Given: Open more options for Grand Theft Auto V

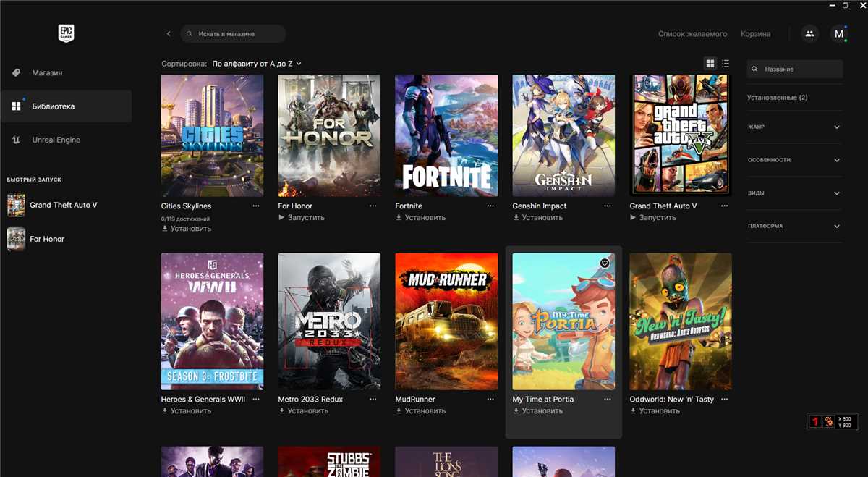Looking at the screenshot, I should [725, 206].
